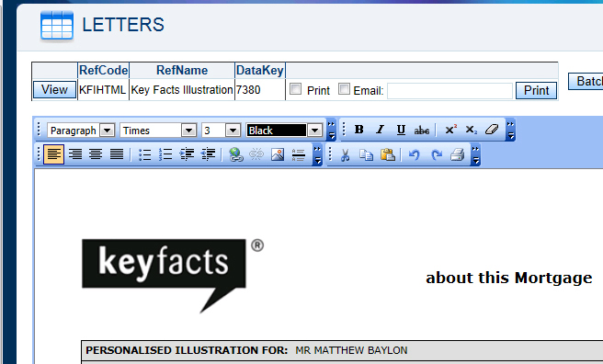
Task: Tick the Email checkbox
Action: coord(344,89)
